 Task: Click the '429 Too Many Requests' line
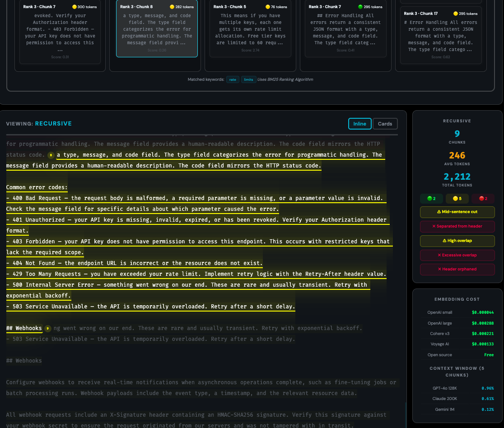196,274
